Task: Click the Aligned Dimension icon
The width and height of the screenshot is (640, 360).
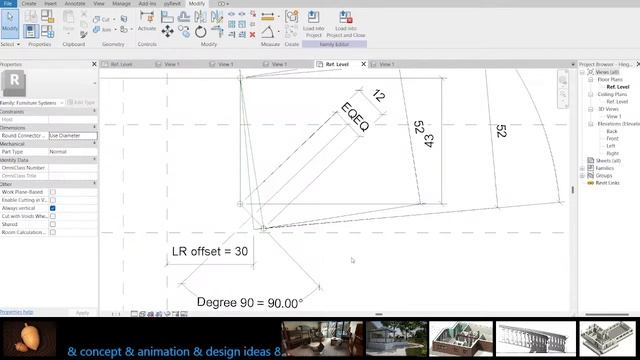Action: pos(267,17)
